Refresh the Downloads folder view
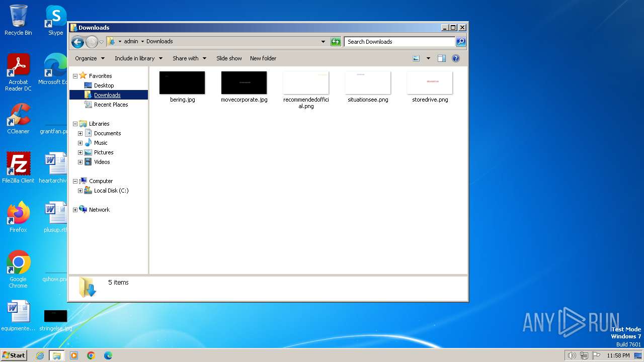This screenshot has width=644, height=362. point(336,42)
